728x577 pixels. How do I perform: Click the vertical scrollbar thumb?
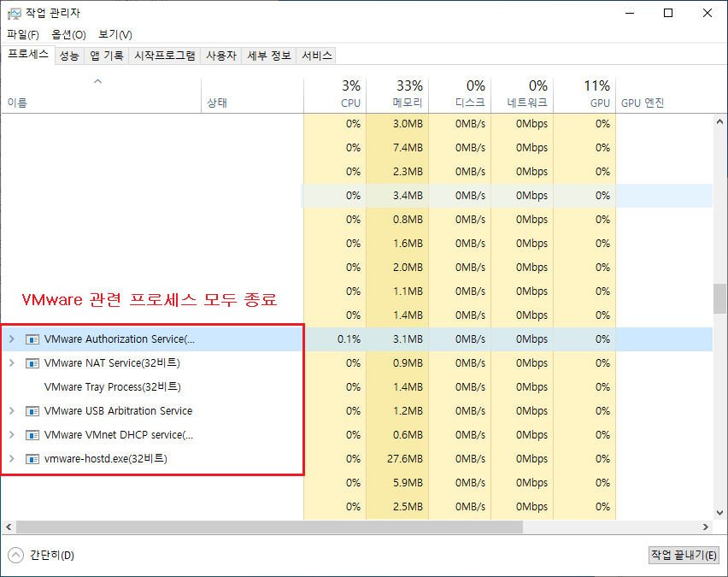pyautogui.click(x=719, y=298)
